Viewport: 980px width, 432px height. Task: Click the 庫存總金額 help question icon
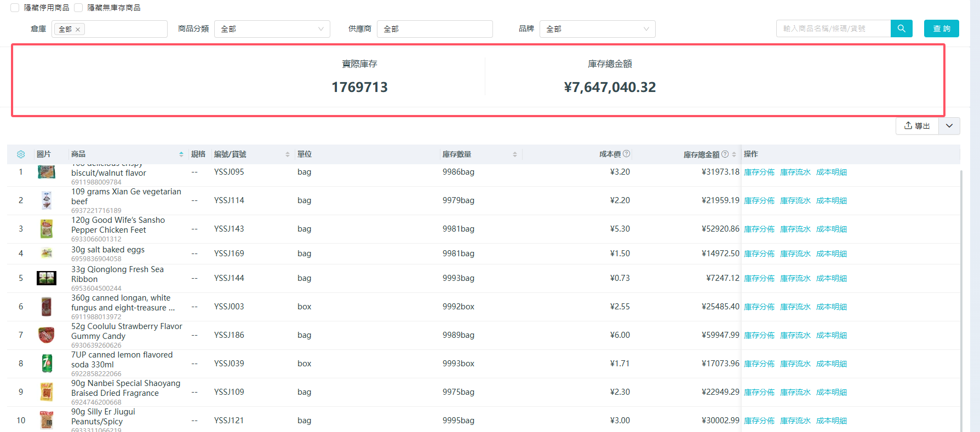coord(725,154)
